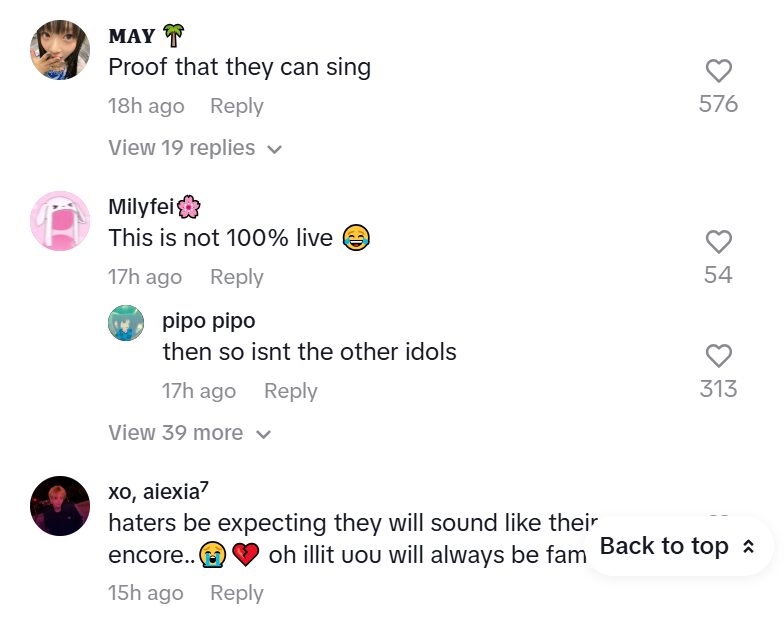Open pipo pipo username link
This screenshot has height=619, width=784.
(209, 321)
